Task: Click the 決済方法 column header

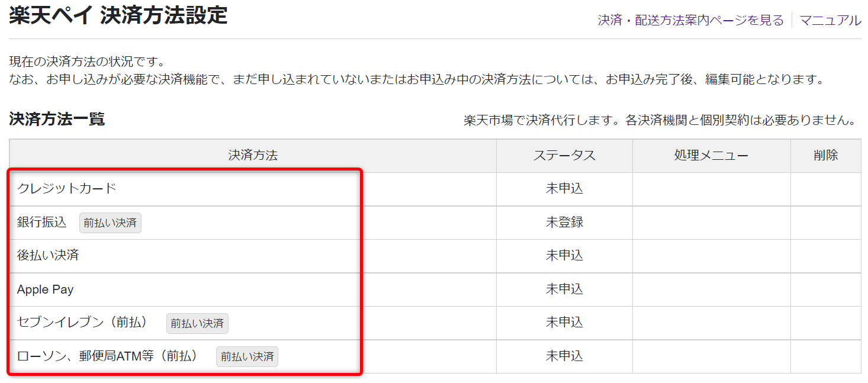Action: (x=253, y=156)
